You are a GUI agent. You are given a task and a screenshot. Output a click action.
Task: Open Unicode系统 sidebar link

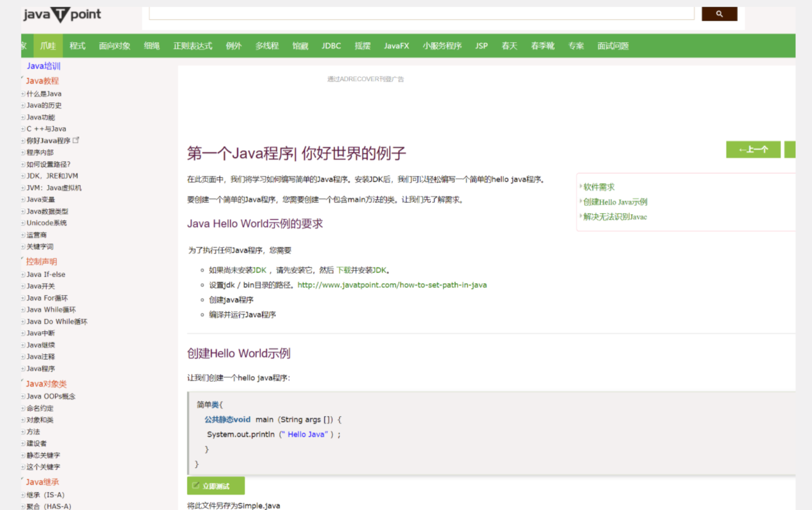pyautogui.click(x=47, y=223)
